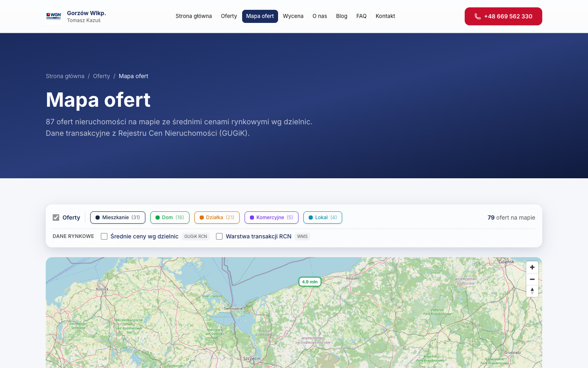Open the Blog navigation link
This screenshot has height=368, width=588.
(342, 16)
